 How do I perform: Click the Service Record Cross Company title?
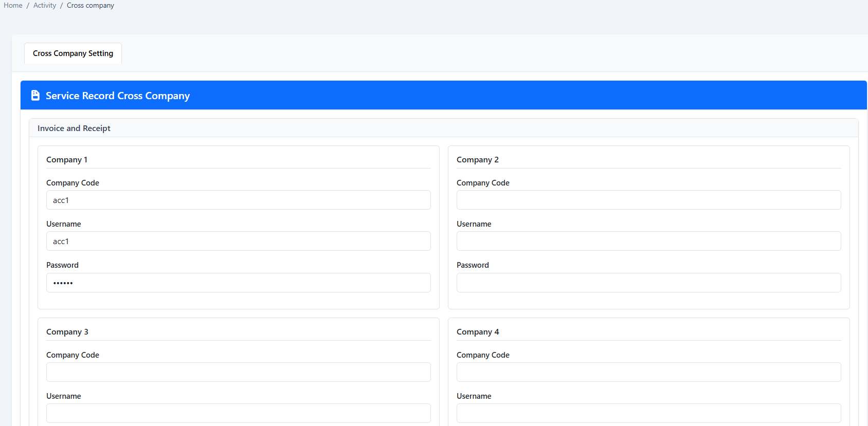pos(118,96)
